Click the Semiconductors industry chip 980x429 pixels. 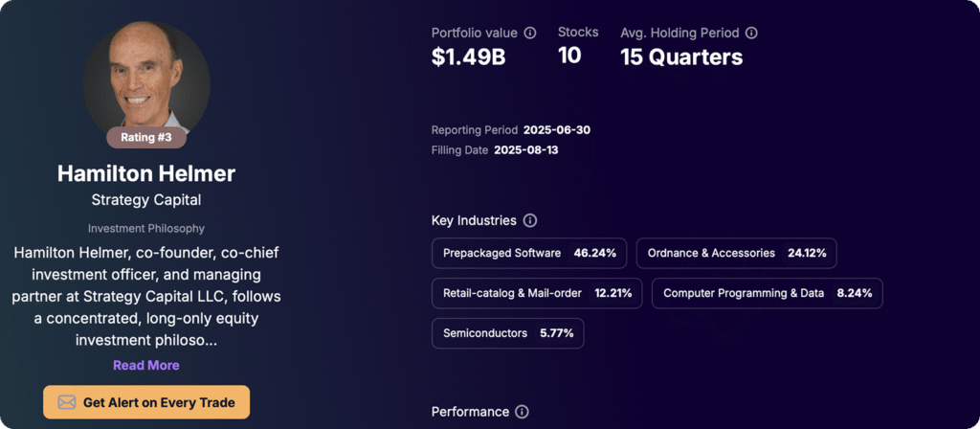click(x=507, y=333)
